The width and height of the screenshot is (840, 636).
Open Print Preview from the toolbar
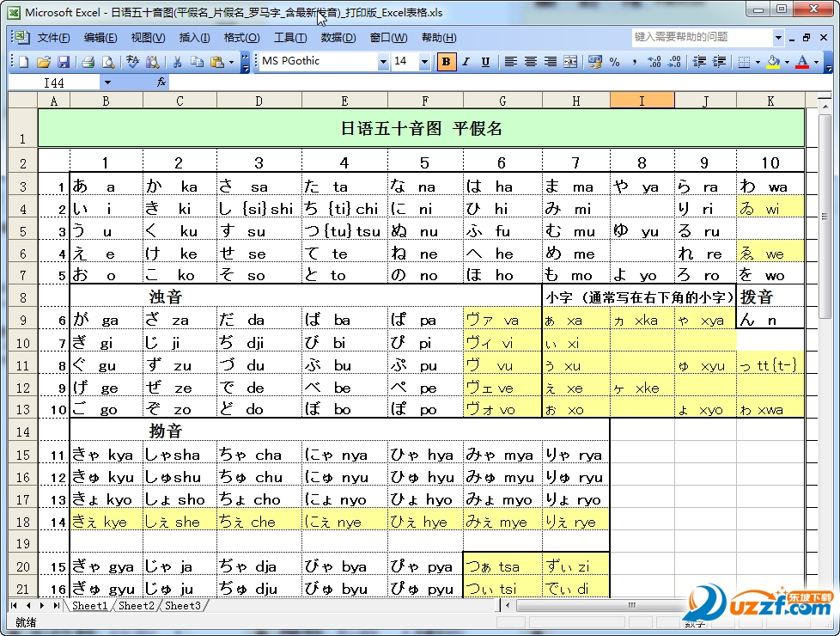click(x=107, y=62)
